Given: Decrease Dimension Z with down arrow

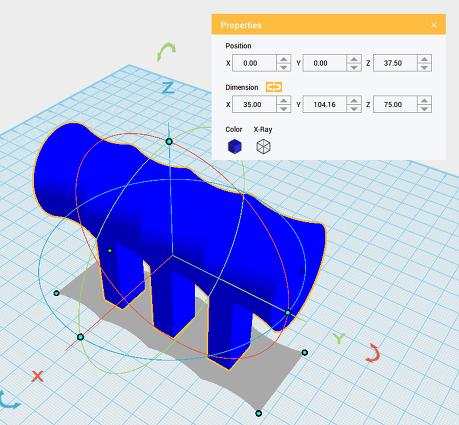Looking at the screenshot, I should pos(425,109).
